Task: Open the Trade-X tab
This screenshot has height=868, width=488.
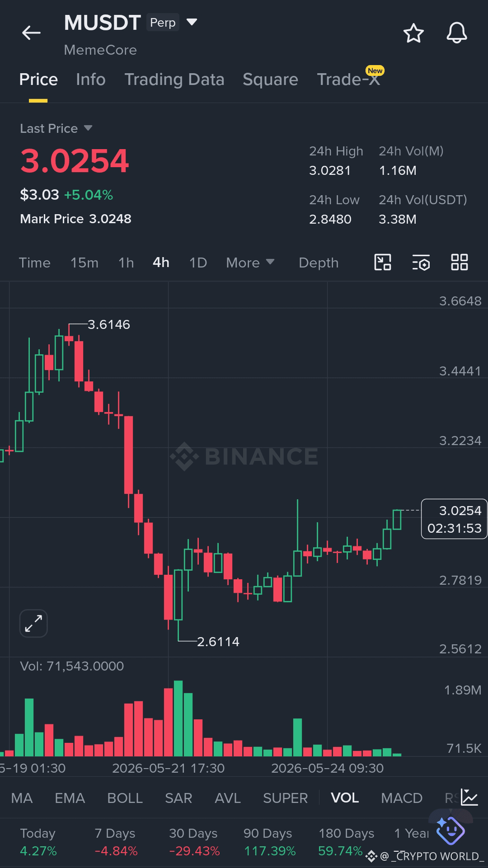Action: tap(348, 80)
